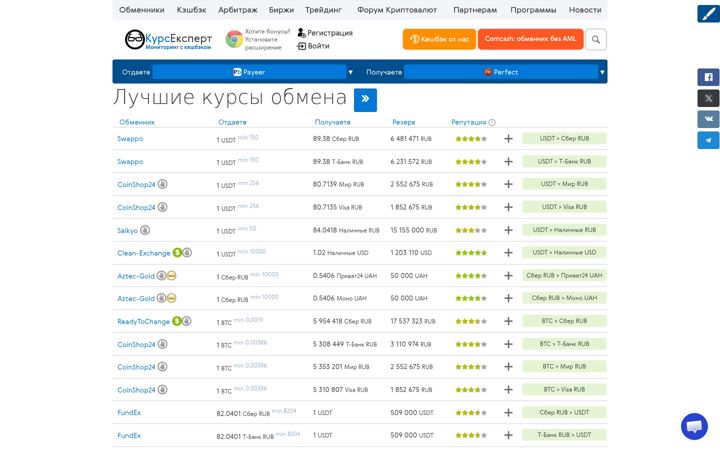
Task: Open the live chat bubble icon
Action: coord(694,426)
